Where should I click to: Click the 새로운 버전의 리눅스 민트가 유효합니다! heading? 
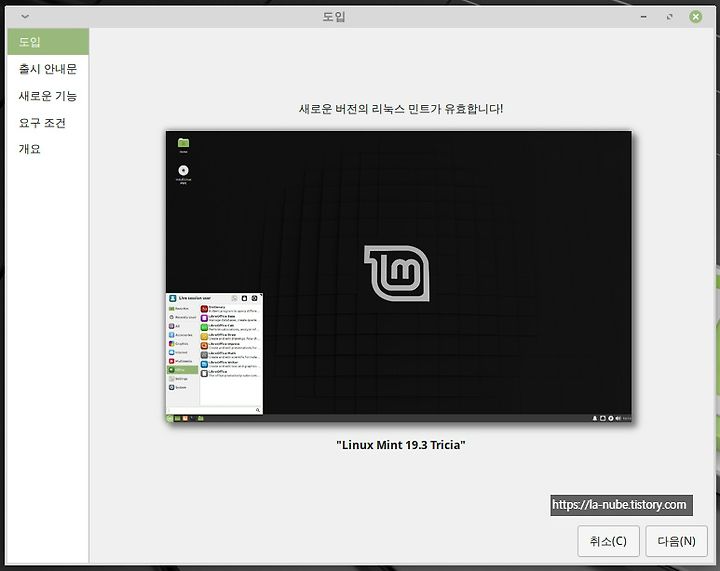400,109
